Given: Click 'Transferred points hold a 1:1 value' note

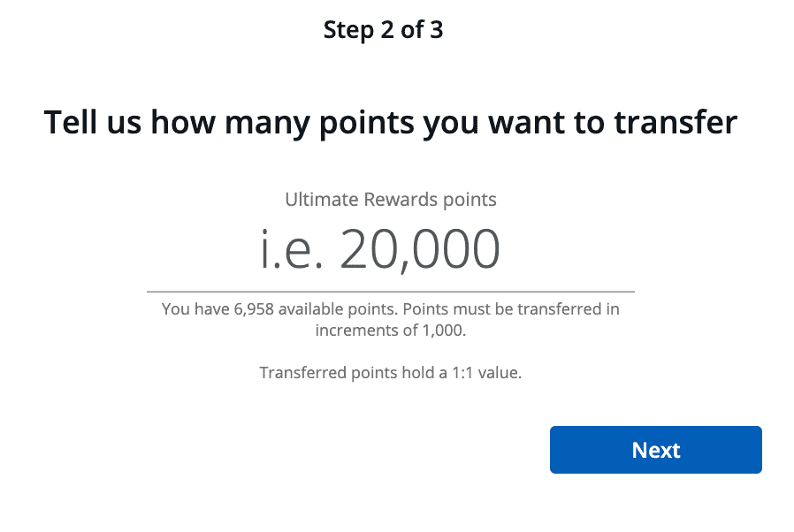Looking at the screenshot, I should click(391, 373).
